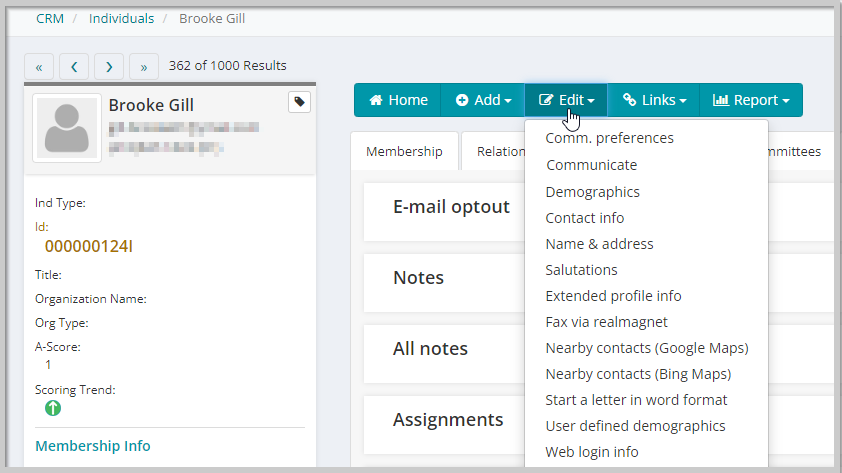842x473 pixels.
Task: Open Extended profile info entry
Action: point(613,296)
